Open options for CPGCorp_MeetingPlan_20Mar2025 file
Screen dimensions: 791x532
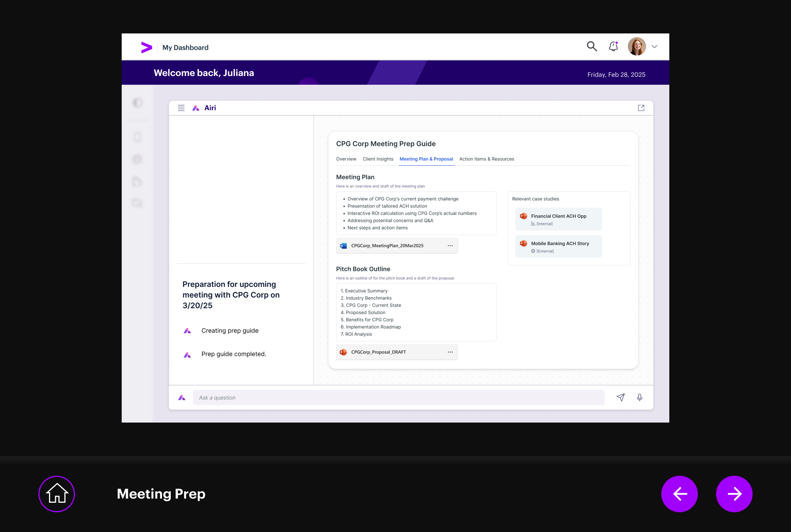(450, 246)
